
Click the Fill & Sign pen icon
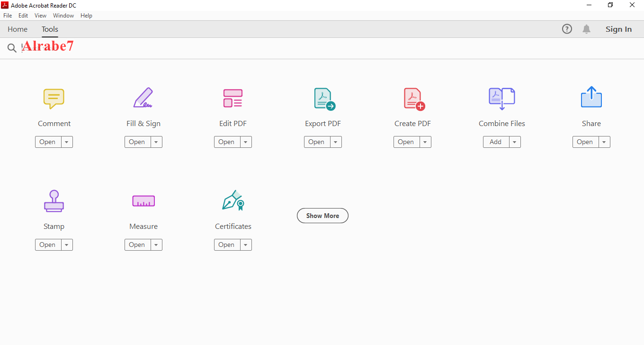(x=143, y=98)
